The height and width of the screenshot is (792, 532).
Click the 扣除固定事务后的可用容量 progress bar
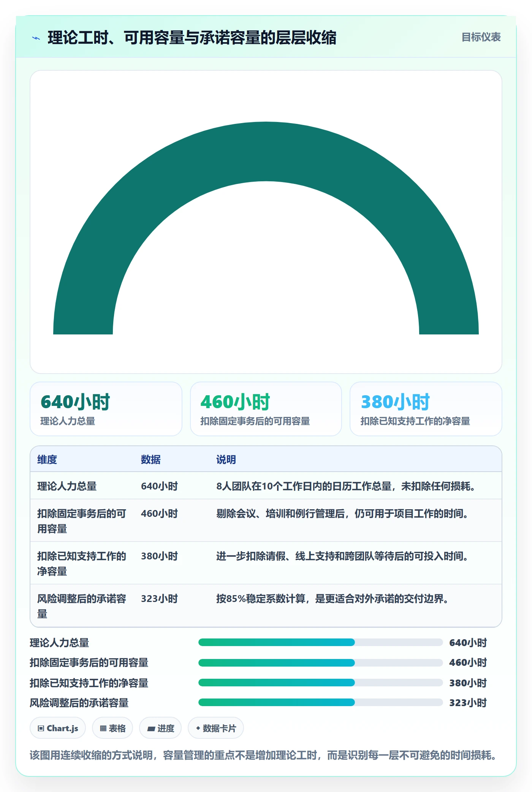(x=320, y=663)
